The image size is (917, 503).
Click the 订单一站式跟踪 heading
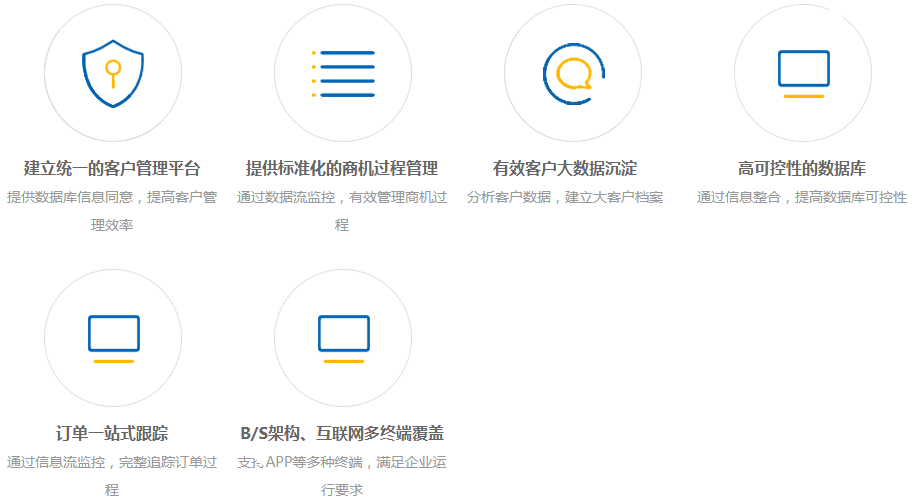tap(112, 433)
